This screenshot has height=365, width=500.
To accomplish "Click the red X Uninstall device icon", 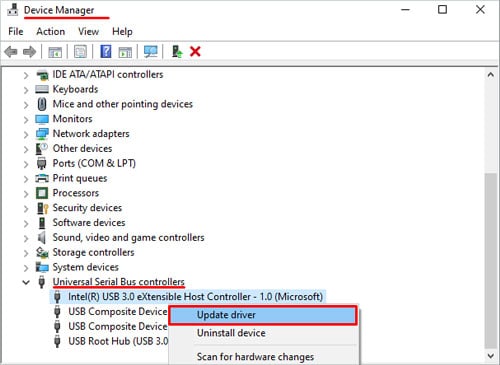I will [x=195, y=52].
